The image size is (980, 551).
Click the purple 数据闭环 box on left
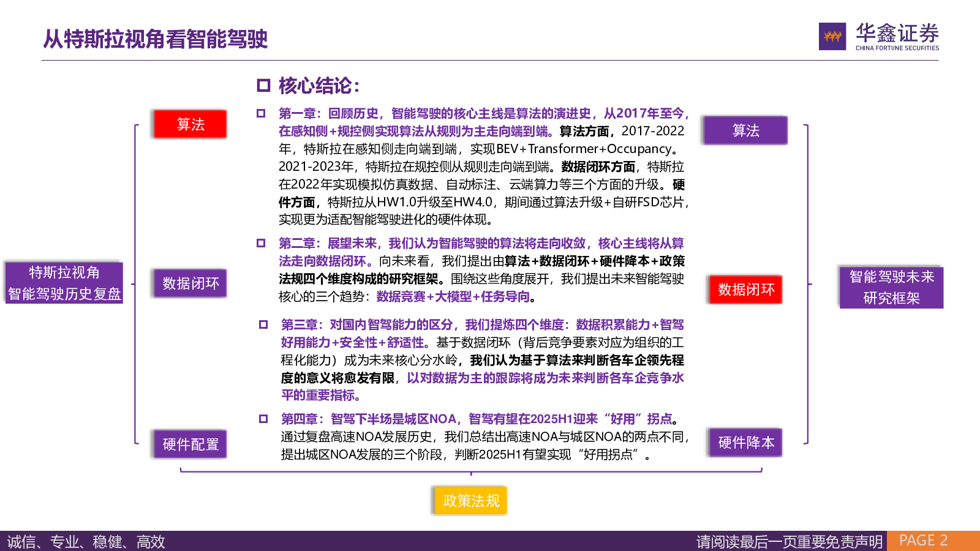coord(190,283)
